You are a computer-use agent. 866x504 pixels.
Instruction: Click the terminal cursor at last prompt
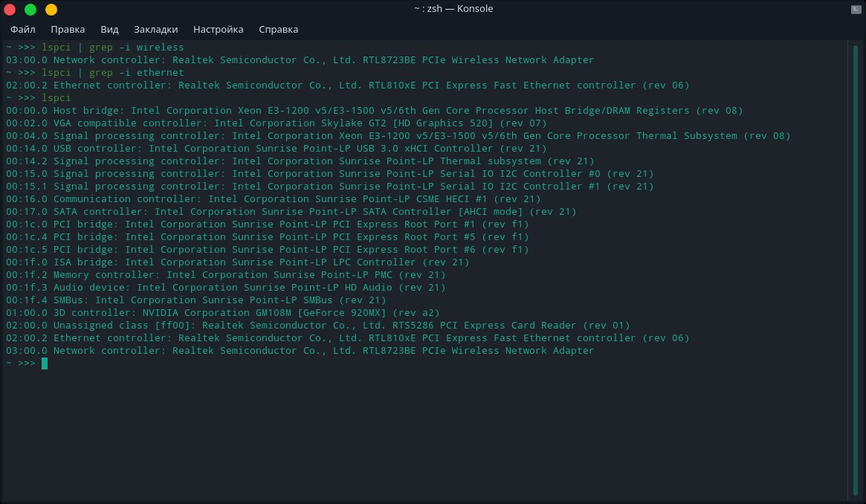coord(45,364)
